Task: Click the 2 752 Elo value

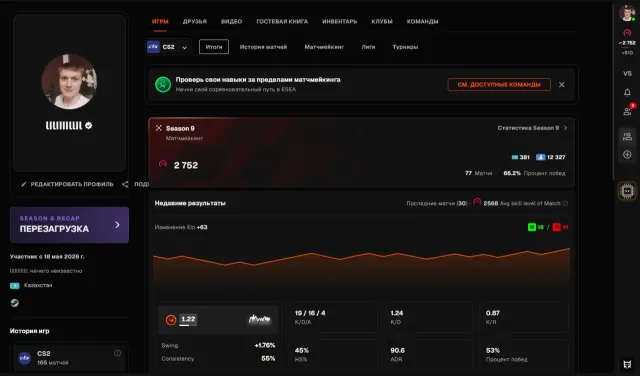Action: pyautogui.click(x=186, y=165)
